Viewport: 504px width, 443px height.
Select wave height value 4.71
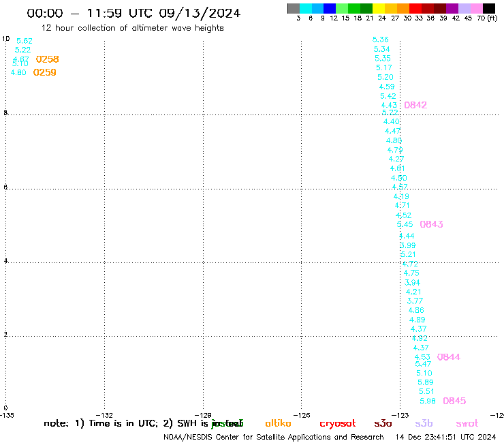pos(403,205)
